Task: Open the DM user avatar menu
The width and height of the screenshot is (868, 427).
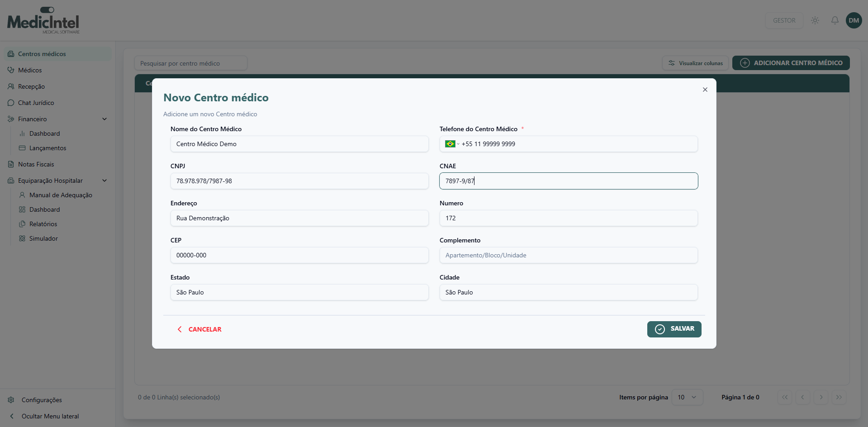Action: (854, 20)
